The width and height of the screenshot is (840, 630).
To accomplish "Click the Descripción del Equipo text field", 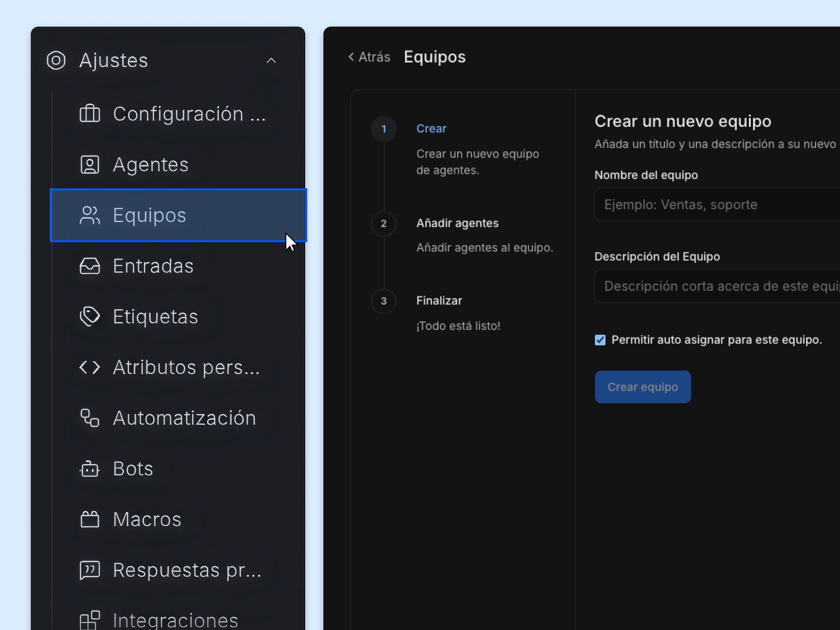I will [718, 286].
